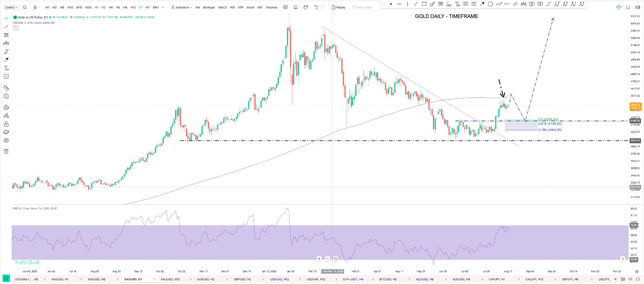
Task: Click the RSI(14, Close, None, 14, 2.00) legend
Action: click(x=31, y=208)
